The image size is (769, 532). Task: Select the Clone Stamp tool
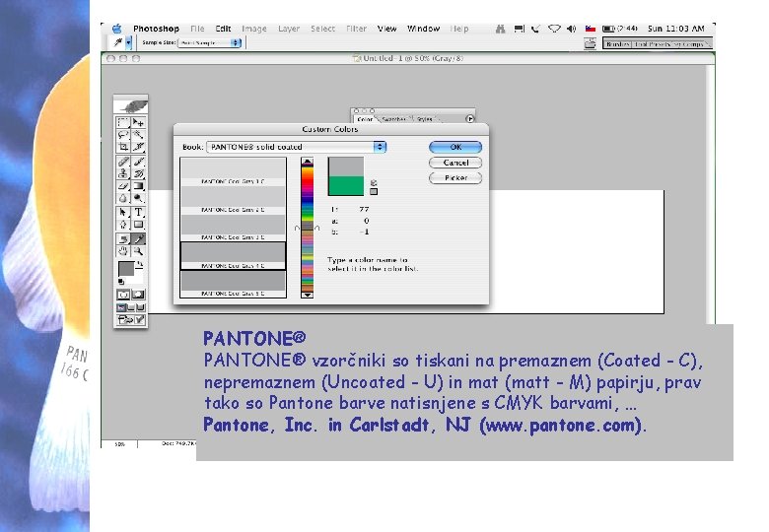point(123,174)
